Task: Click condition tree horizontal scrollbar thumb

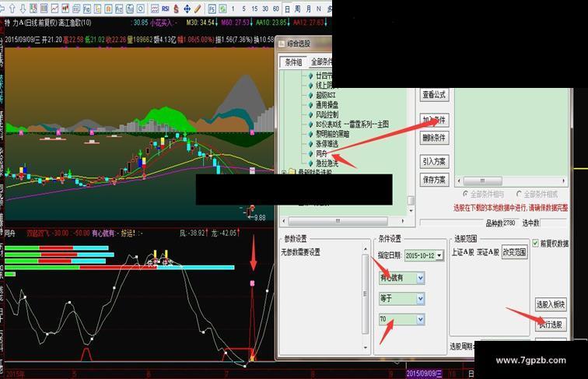Action: click(x=338, y=221)
